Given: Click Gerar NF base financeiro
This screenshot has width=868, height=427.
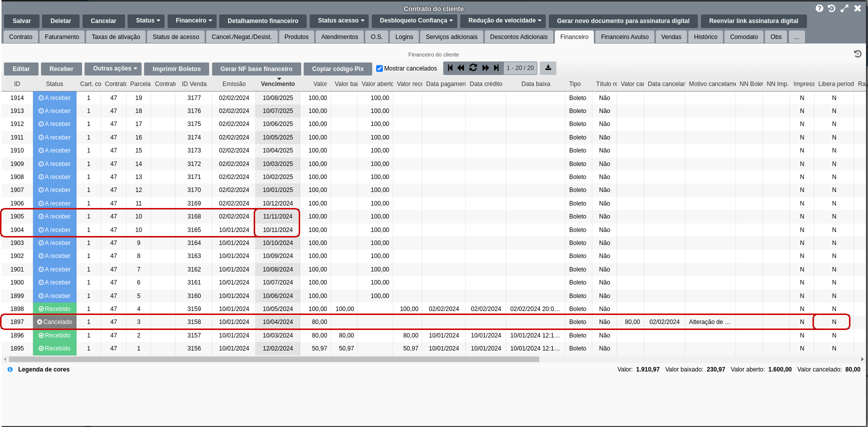Looking at the screenshot, I should (x=256, y=68).
